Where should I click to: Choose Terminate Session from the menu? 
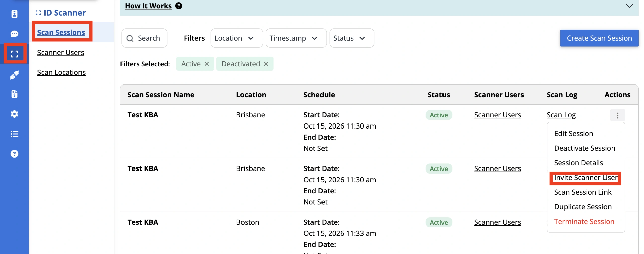tap(584, 222)
